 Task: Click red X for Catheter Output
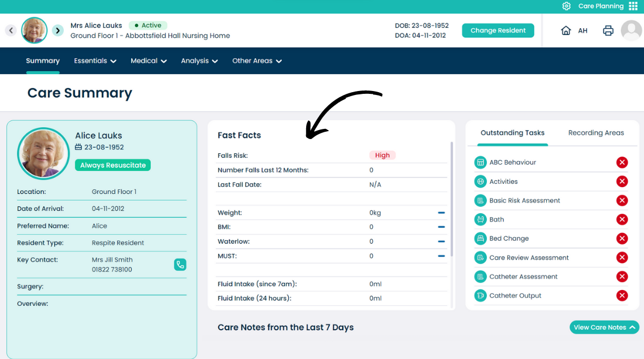[622, 296]
